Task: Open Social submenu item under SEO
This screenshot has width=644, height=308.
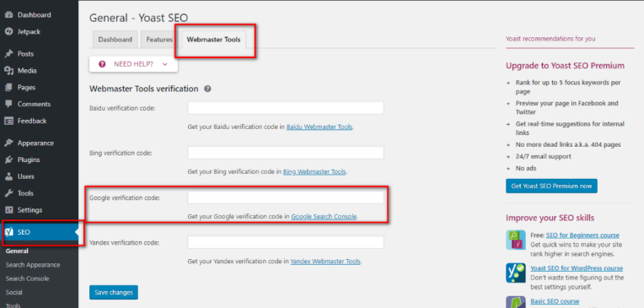Action: (x=14, y=292)
